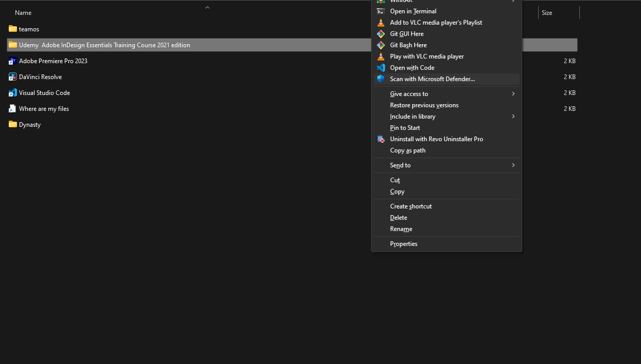Choose Delete from context menu

447,218
